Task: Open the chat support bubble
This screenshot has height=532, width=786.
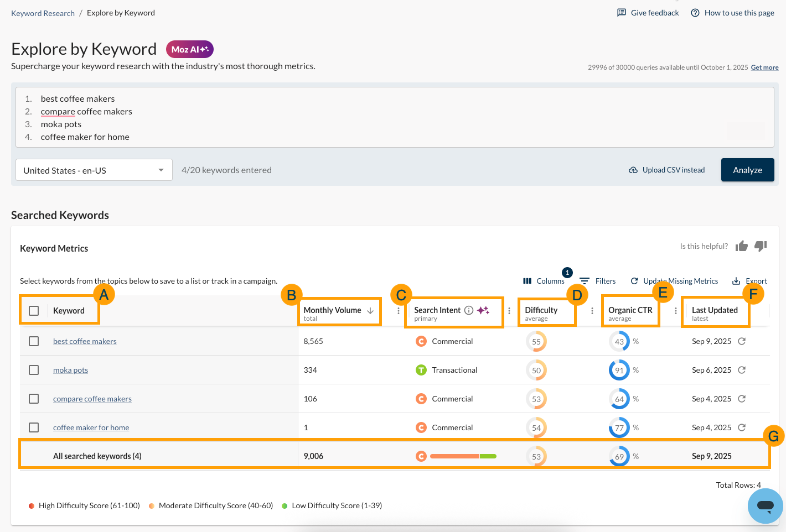Action: (765, 505)
